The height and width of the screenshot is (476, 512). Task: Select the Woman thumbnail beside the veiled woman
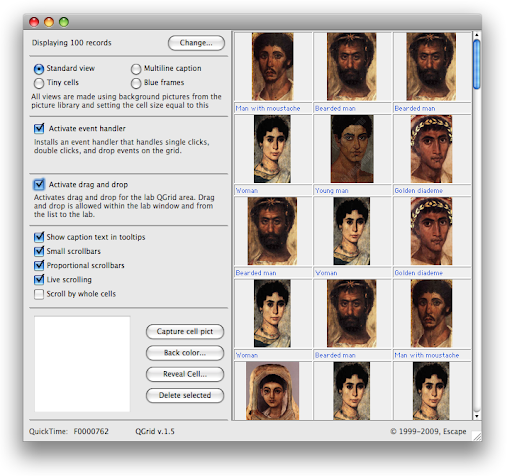352,391
